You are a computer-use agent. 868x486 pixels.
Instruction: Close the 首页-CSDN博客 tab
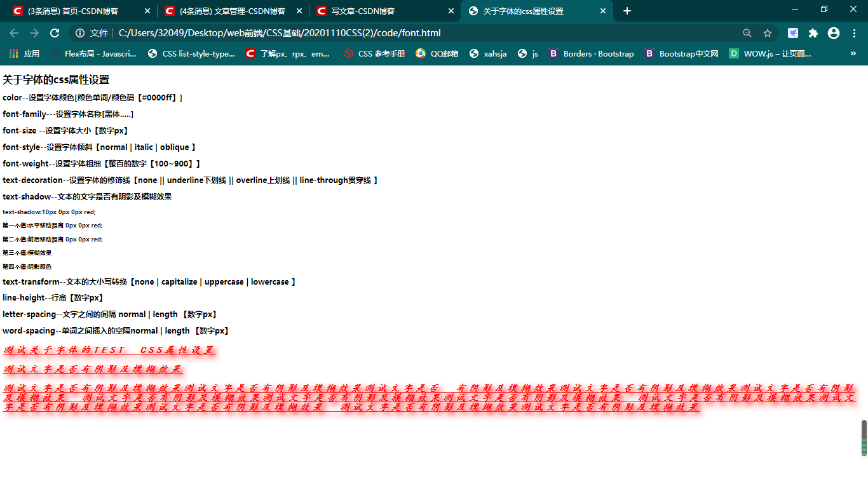[147, 11]
